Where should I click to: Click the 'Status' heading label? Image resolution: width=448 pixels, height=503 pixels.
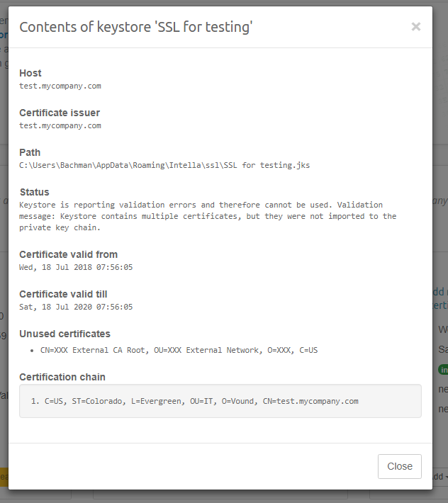(x=34, y=192)
